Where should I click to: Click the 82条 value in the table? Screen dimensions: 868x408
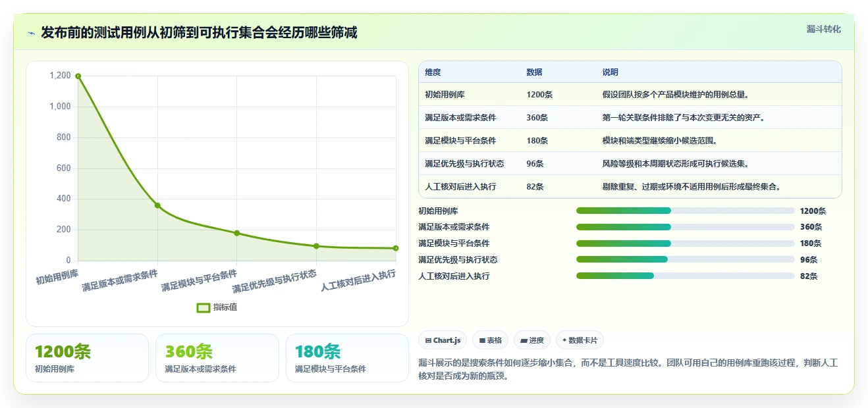pyautogui.click(x=535, y=187)
